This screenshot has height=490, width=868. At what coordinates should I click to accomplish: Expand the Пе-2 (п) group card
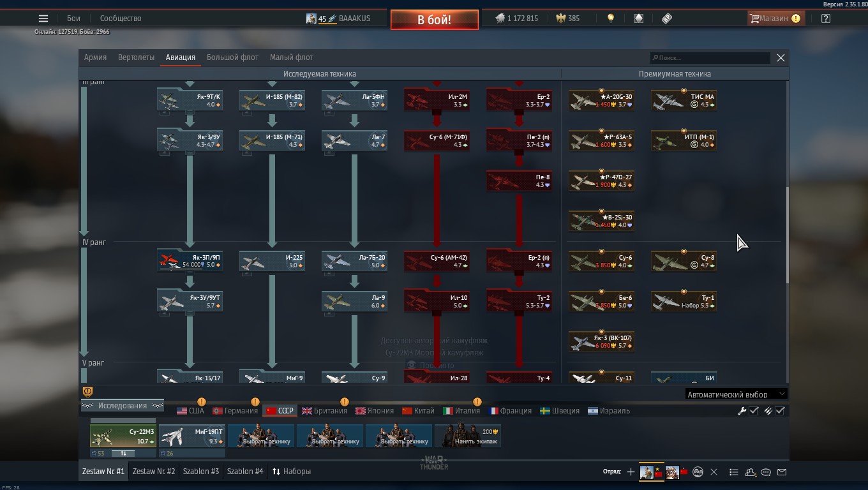coord(519,140)
